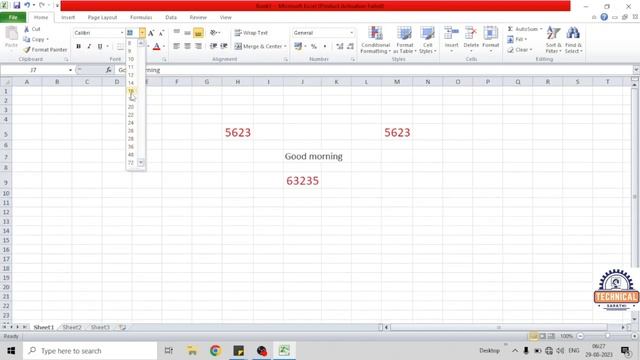This screenshot has width=640, height=360.
Task: Click the Format cells icon
Action: 490,33
